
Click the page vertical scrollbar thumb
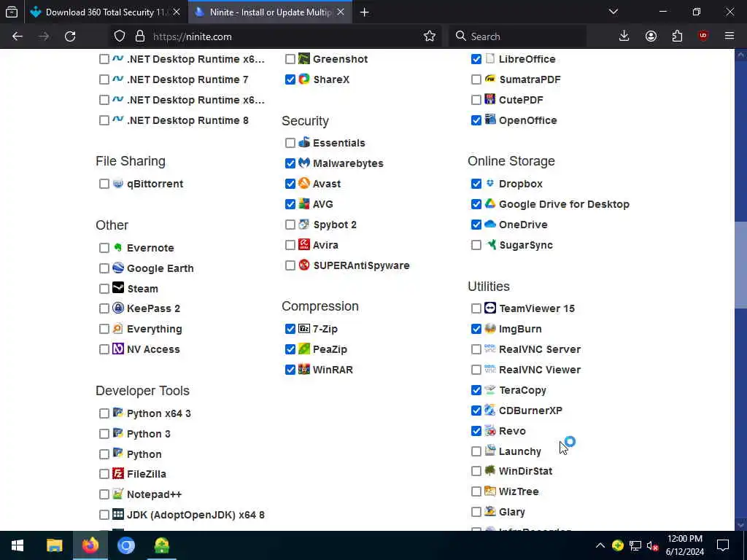pyautogui.click(x=741, y=264)
